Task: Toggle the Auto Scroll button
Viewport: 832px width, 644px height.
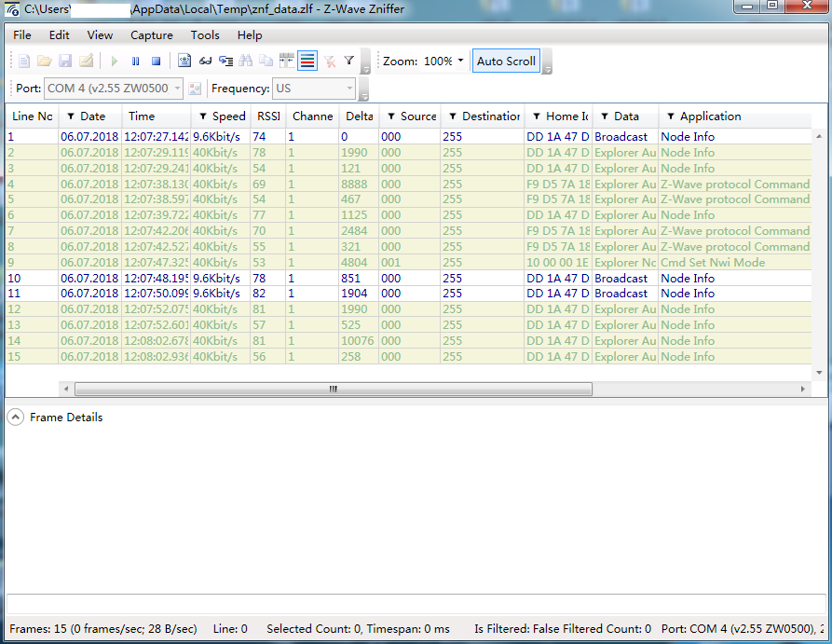Action: tap(506, 62)
